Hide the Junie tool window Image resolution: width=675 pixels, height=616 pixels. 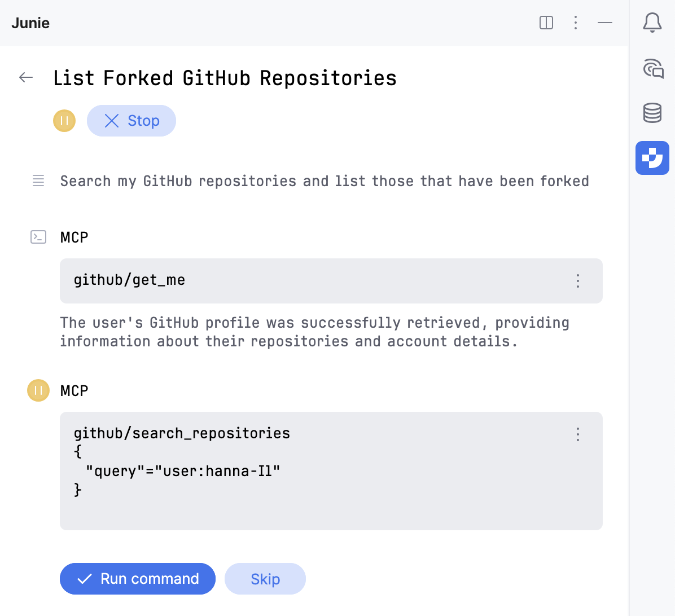(605, 23)
